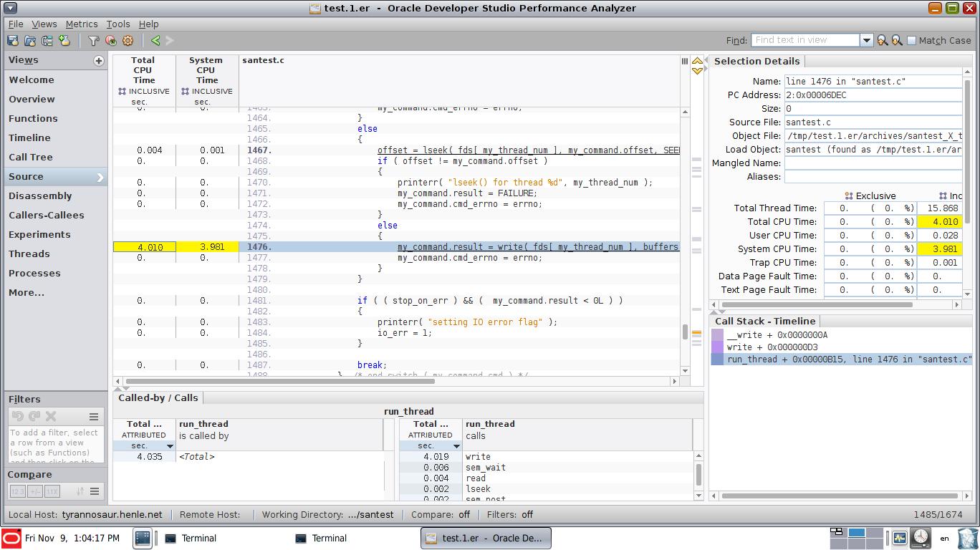Image resolution: width=980 pixels, height=550 pixels.
Task: Open the Threads view
Action: click(x=56, y=254)
